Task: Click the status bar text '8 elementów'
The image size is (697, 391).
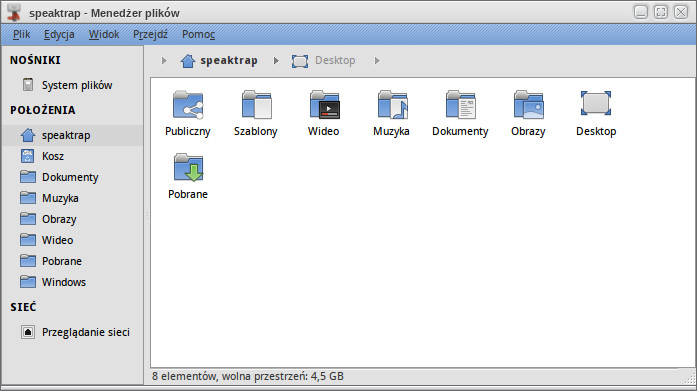Action: [x=184, y=376]
